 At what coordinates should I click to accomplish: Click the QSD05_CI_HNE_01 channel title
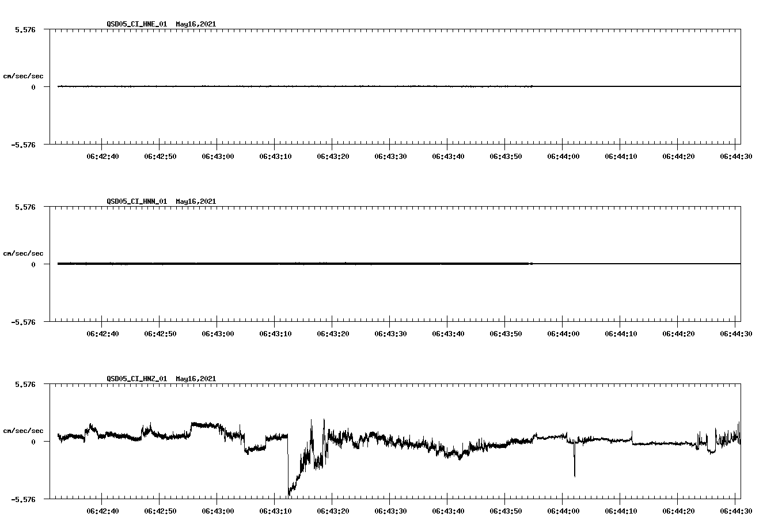(x=137, y=24)
